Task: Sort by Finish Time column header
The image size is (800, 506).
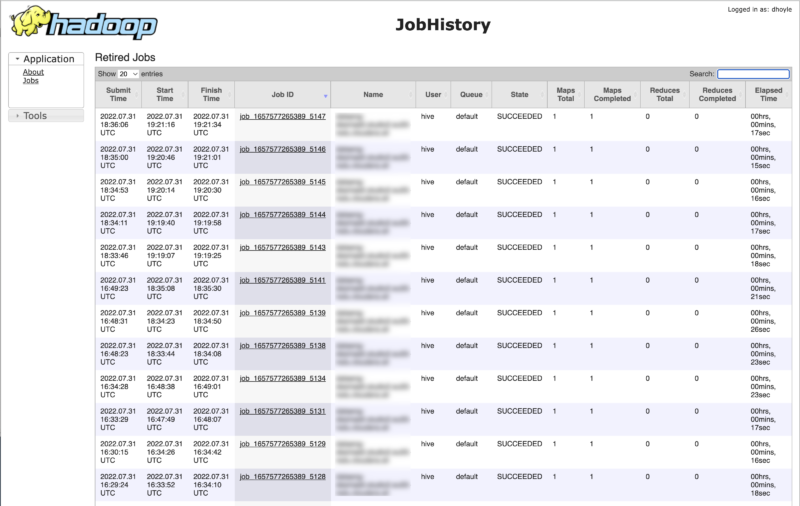Action: [210, 94]
